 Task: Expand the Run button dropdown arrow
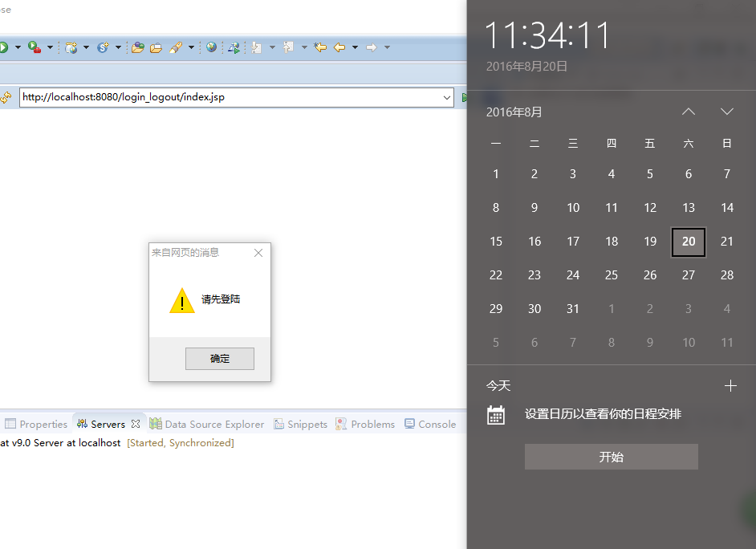pyautogui.click(x=18, y=47)
